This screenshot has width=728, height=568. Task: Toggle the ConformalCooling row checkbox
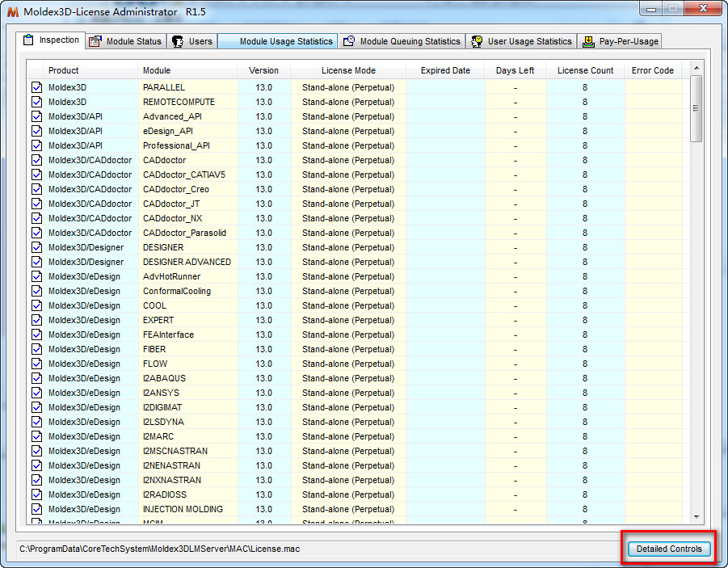[x=36, y=291]
